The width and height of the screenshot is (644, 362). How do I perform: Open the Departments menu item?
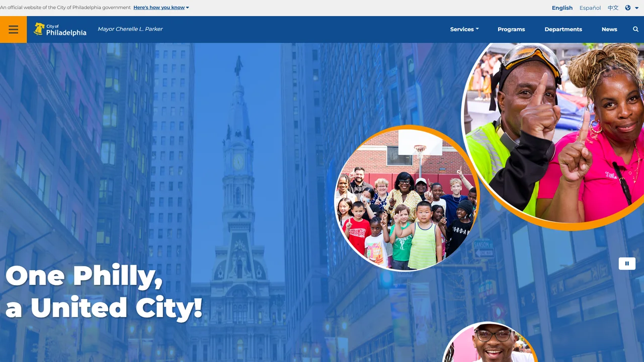[x=563, y=29]
